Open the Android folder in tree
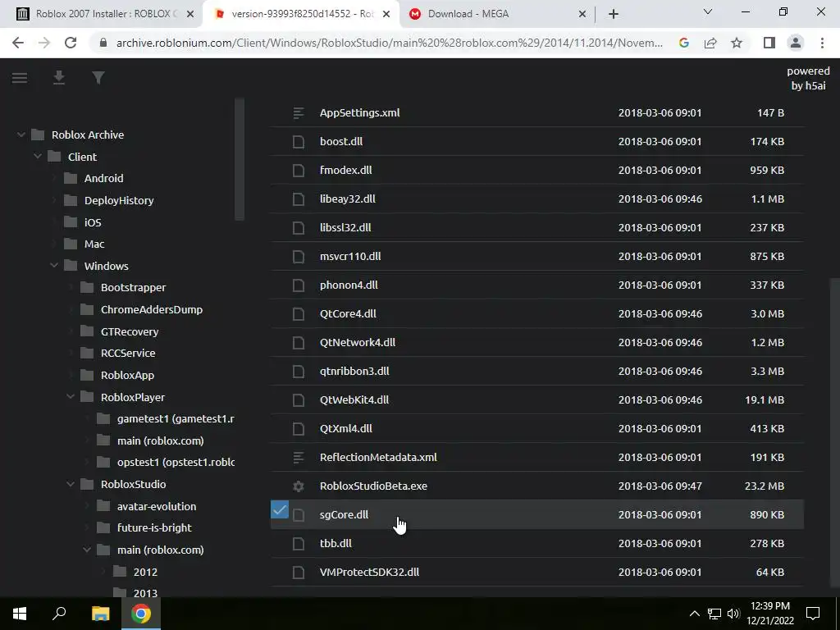The height and width of the screenshot is (630, 840). tap(103, 178)
